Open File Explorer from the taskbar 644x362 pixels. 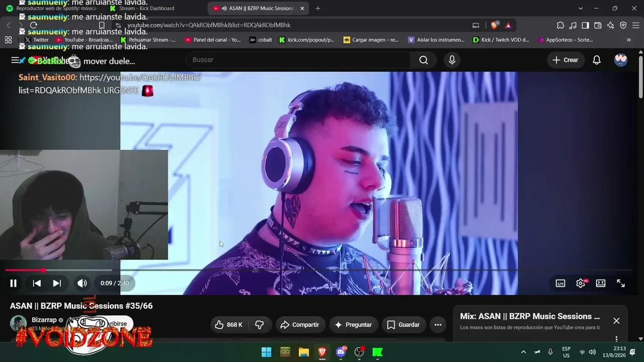click(303, 352)
